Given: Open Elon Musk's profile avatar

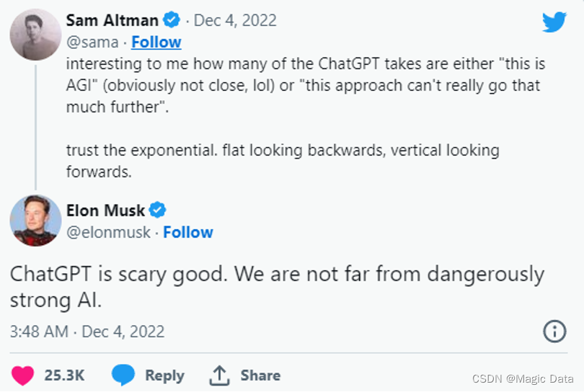Looking at the screenshot, I should pos(35,220).
